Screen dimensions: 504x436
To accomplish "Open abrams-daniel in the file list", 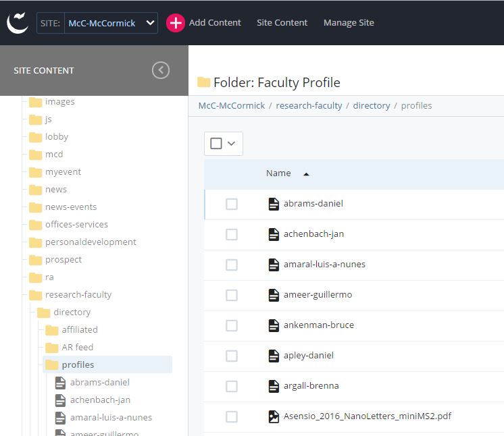I will coord(313,204).
